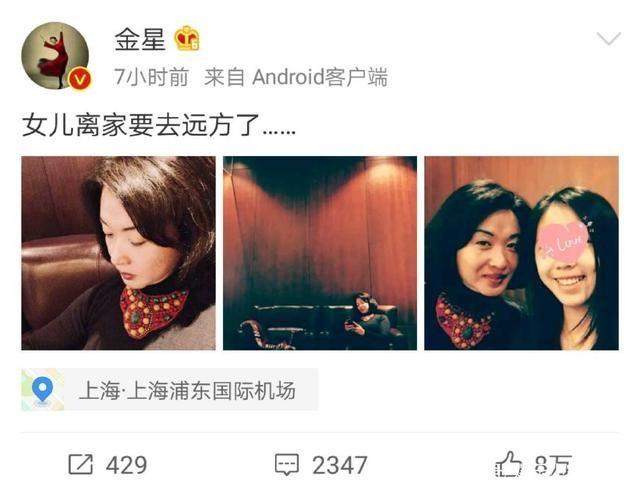This screenshot has height=491, width=640.
Task: Click the repost count 429
Action: (x=127, y=465)
